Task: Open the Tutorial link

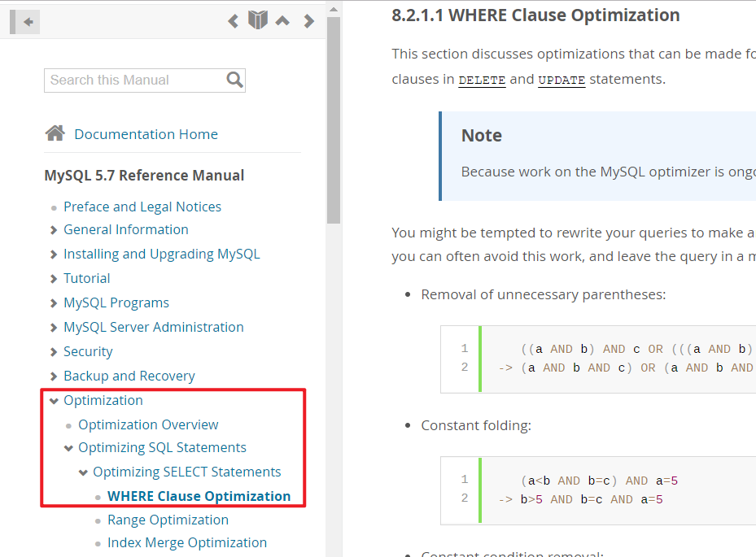Action: [87, 278]
